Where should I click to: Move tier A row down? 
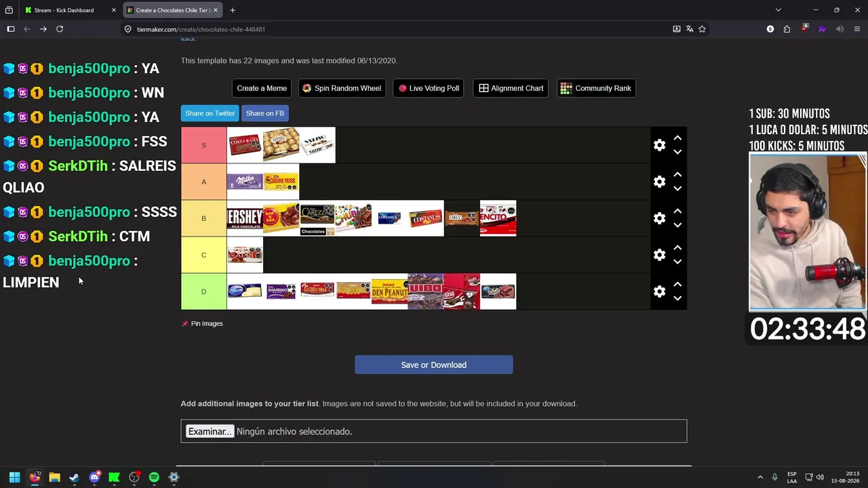tap(677, 189)
